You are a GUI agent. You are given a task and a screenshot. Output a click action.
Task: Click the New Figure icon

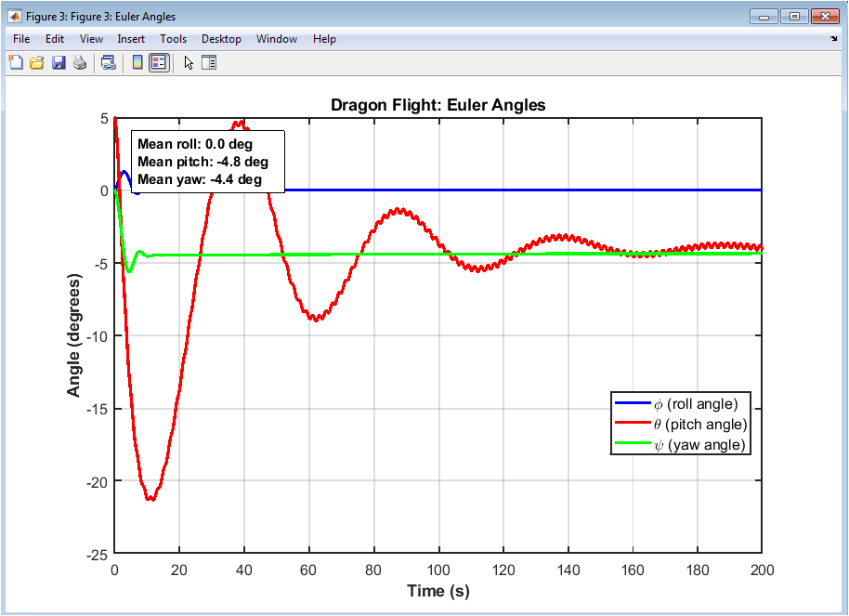16,63
